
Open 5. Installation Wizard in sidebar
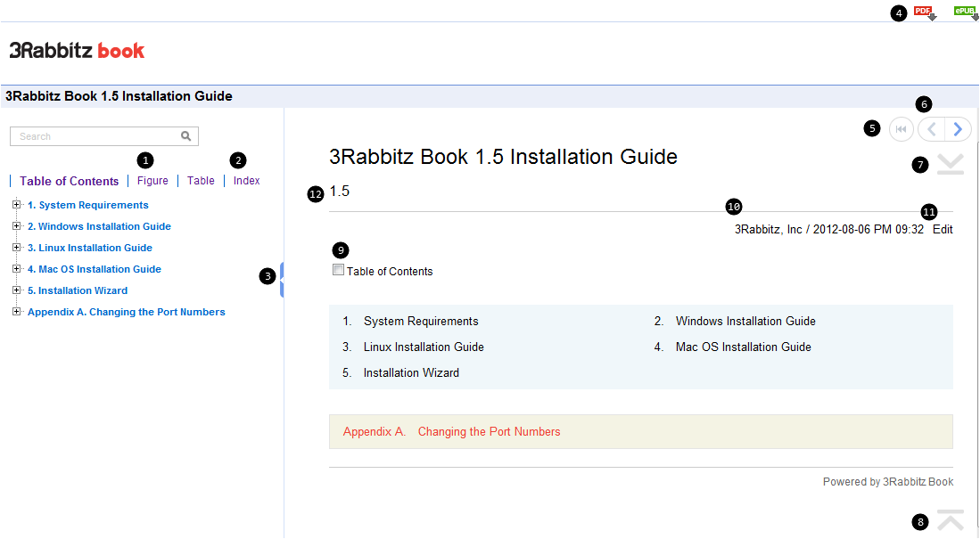[78, 290]
